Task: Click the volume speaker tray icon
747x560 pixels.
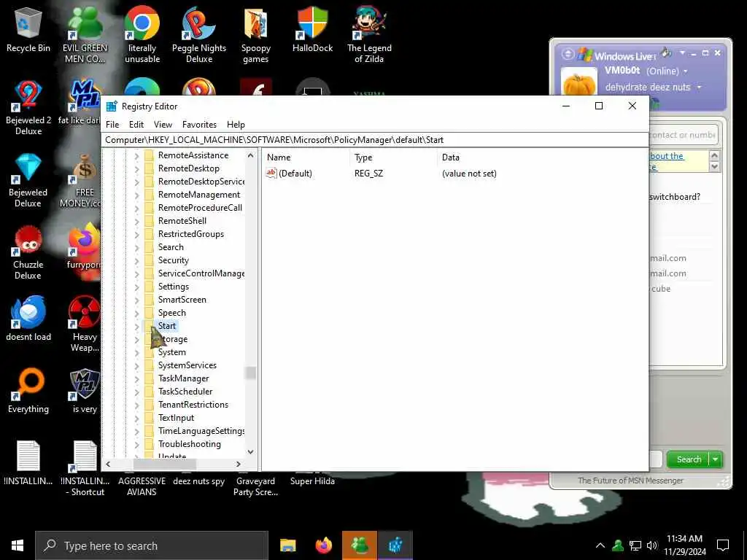Action: (652, 545)
